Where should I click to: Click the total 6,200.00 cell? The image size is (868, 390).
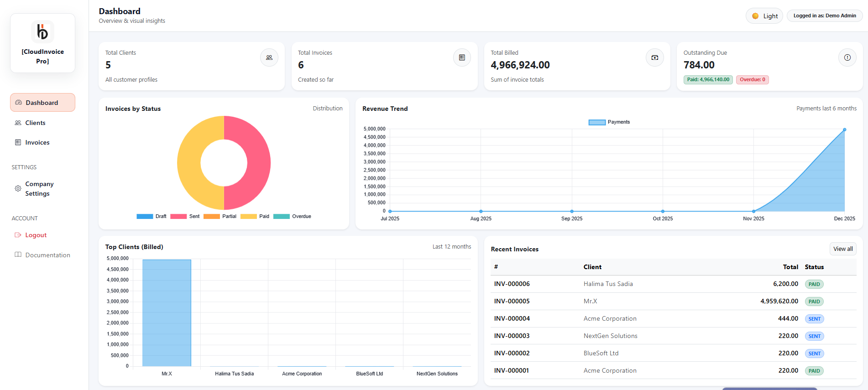pos(785,284)
